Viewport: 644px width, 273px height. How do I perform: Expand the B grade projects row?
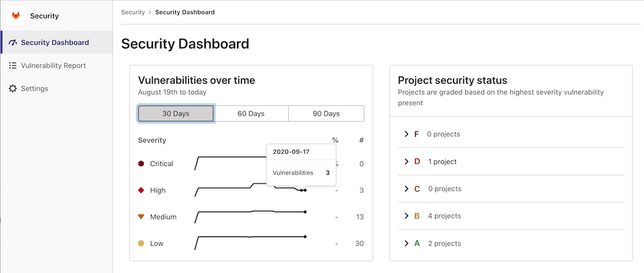click(x=406, y=216)
